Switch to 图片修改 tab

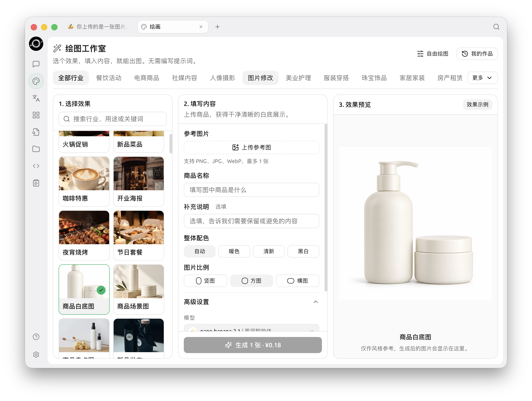[260, 78]
